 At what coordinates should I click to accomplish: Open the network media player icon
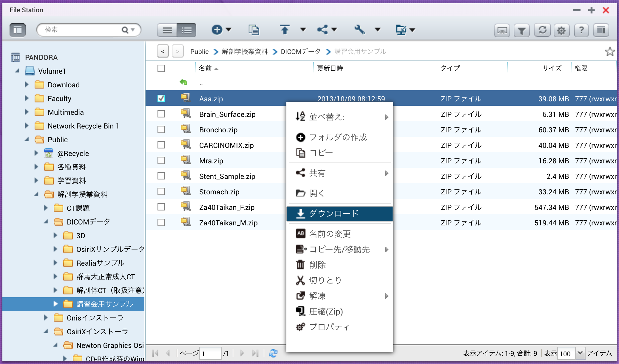point(502,30)
